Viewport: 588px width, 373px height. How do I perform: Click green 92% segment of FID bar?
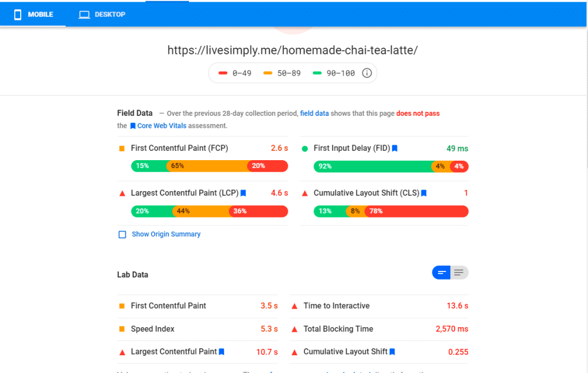(372, 166)
